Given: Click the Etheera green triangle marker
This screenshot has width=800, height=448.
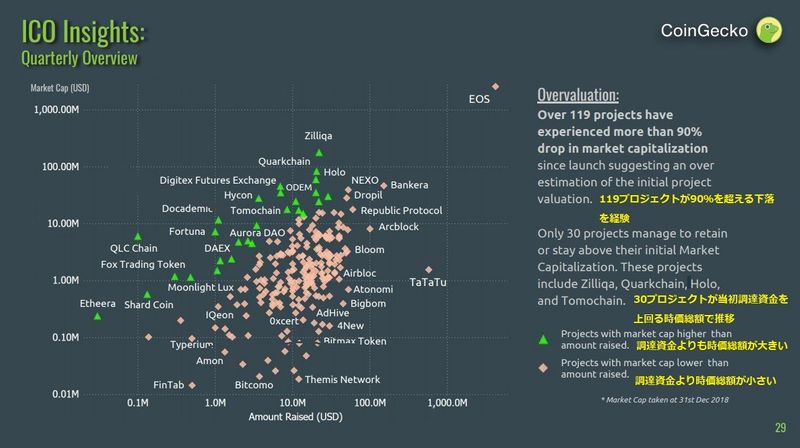Looking at the screenshot, I should tap(97, 316).
